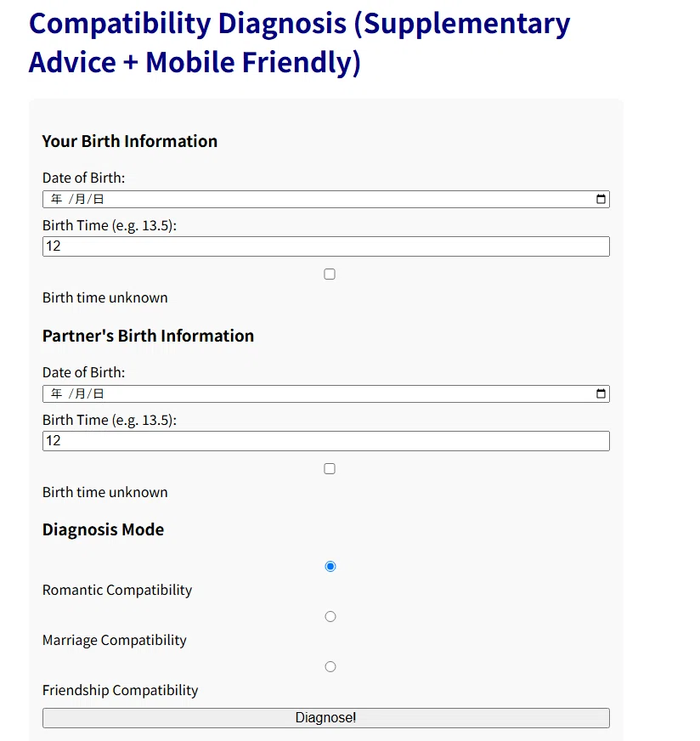Click partner's Date of Birth field
The height and width of the screenshot is (741, 700).
(326, 393)
